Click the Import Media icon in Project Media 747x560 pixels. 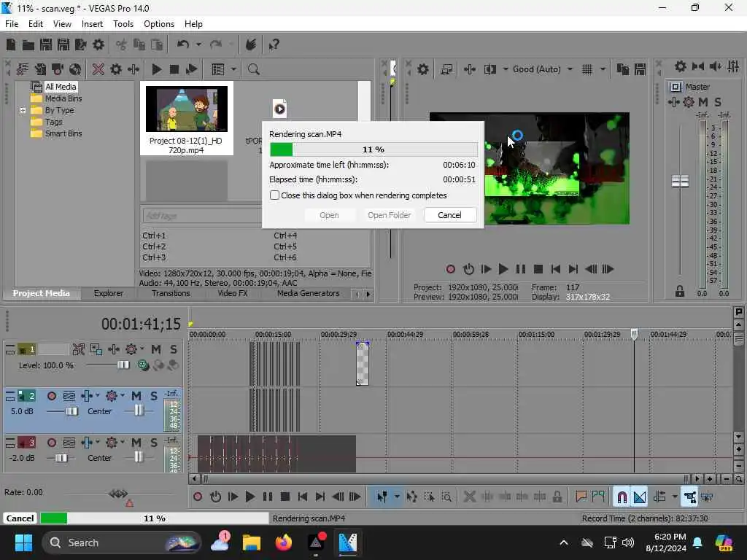coord(23,69)
